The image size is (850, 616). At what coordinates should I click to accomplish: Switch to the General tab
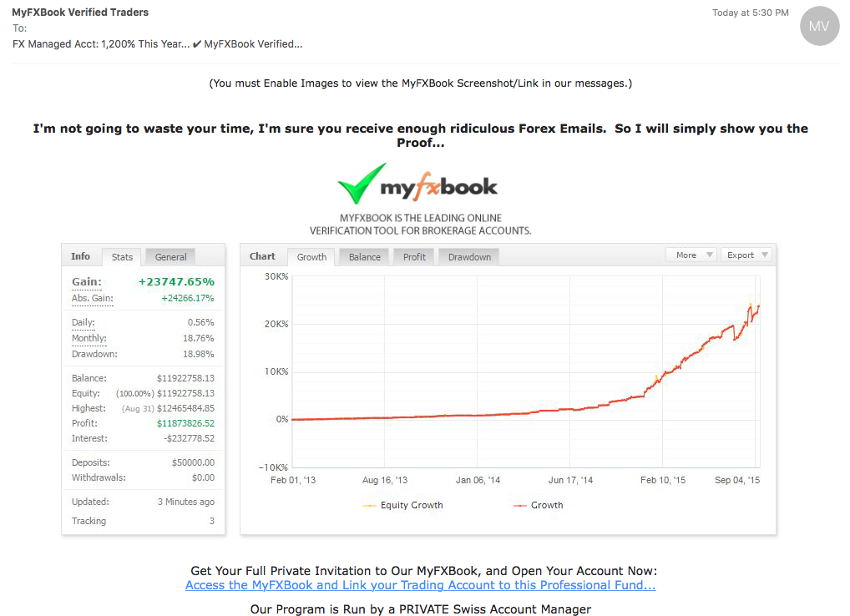click(171, 257)
